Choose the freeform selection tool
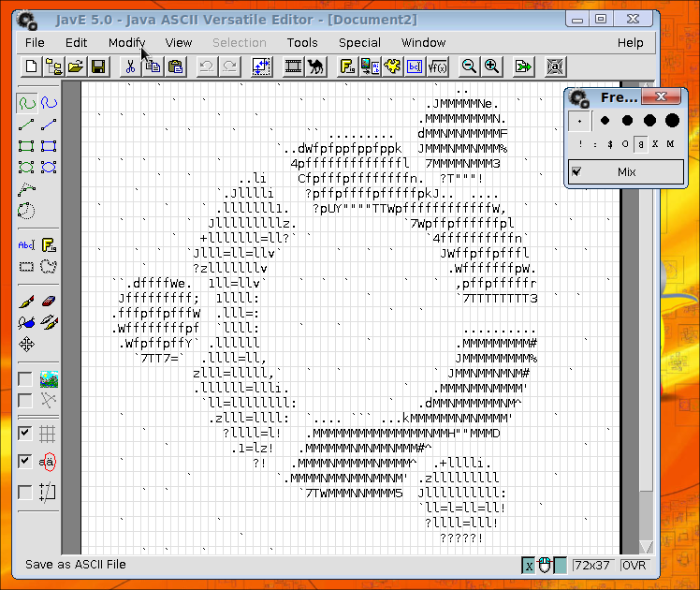 (49, 267)
